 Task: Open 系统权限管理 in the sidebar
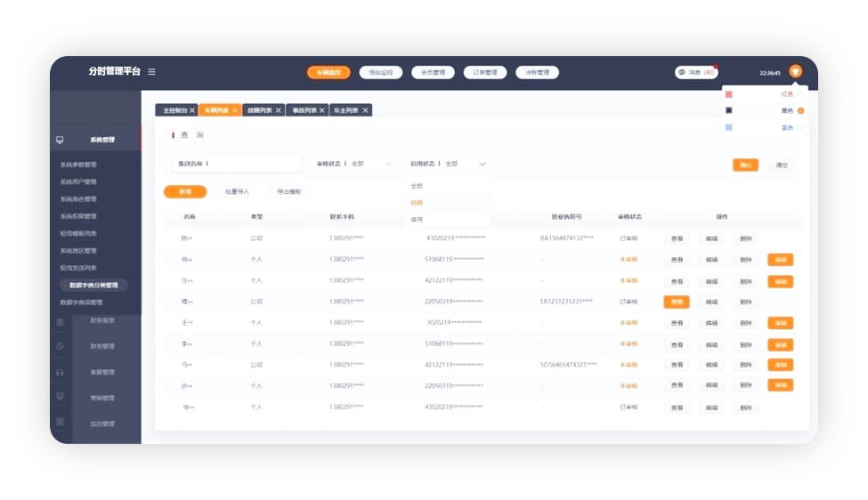pyautogui.click(x=78, y=216)
